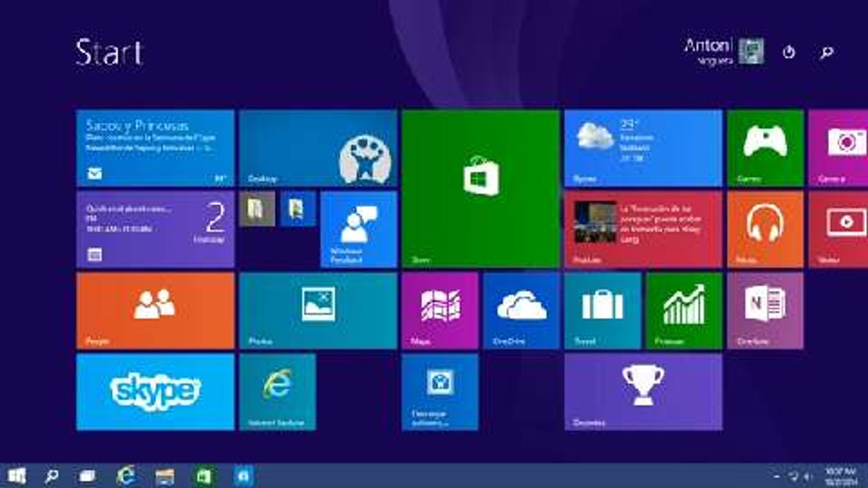Open File Explorer from the taskbar

165,476
